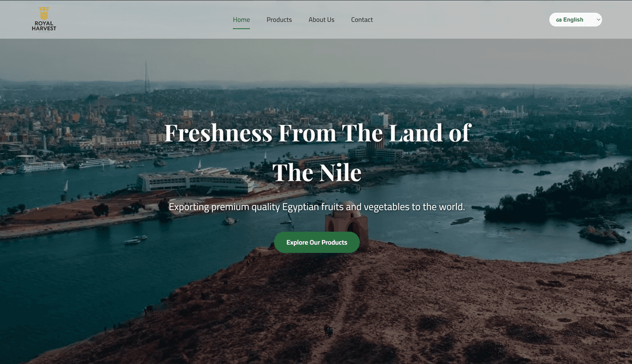Click the golden crown logo icon

point(44,13)
